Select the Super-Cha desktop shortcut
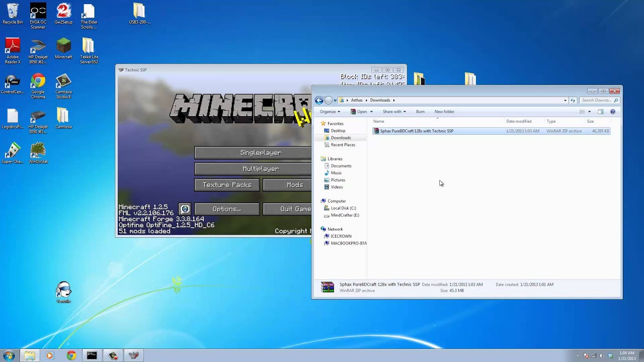644x362 pixels. click(13, 154)
